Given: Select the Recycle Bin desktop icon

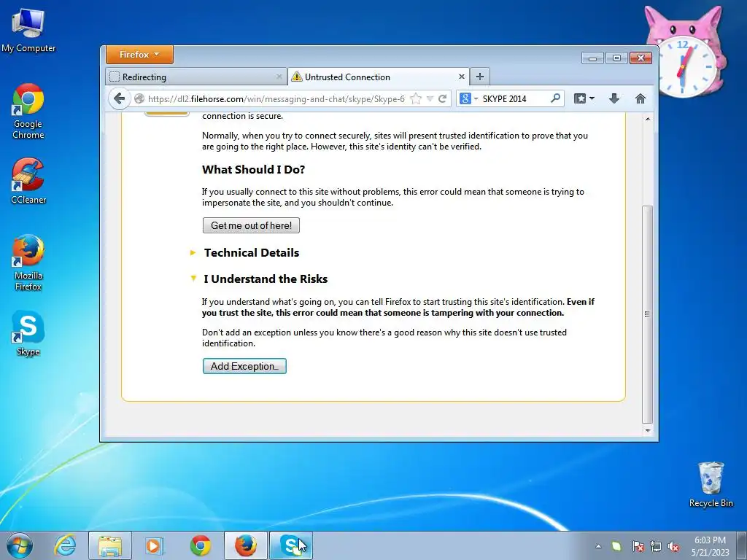Looking at the screenshot, I should click(711, 485).
